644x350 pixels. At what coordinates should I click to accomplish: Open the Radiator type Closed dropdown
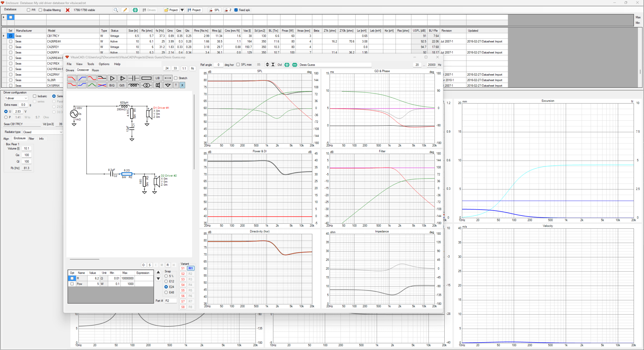click(x=42, y=132)
